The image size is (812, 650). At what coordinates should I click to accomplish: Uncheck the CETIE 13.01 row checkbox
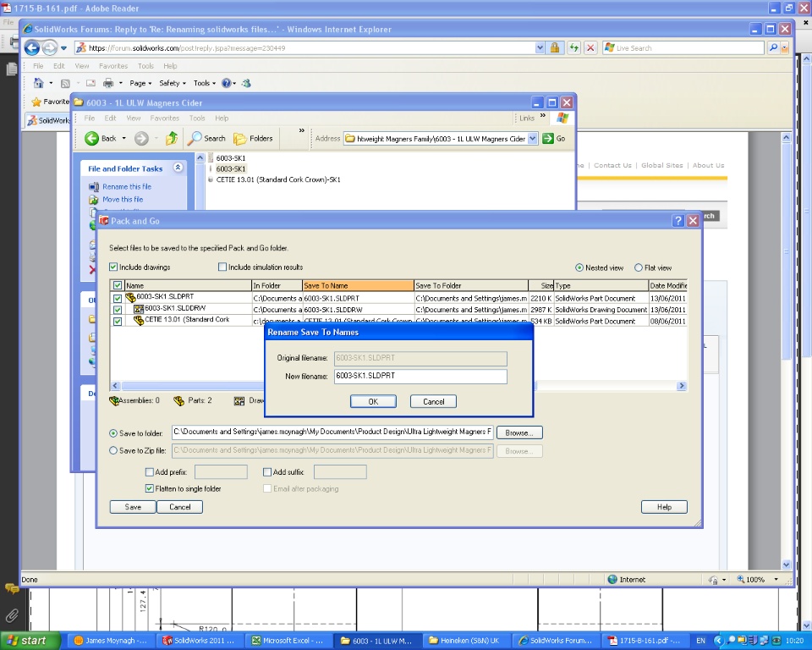coord(118,321)
